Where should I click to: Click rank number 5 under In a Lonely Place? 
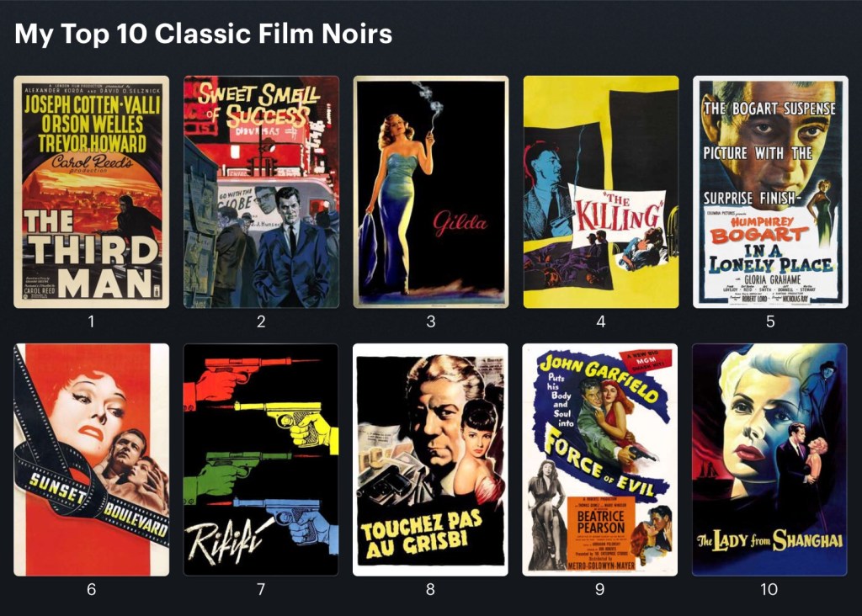771,321
